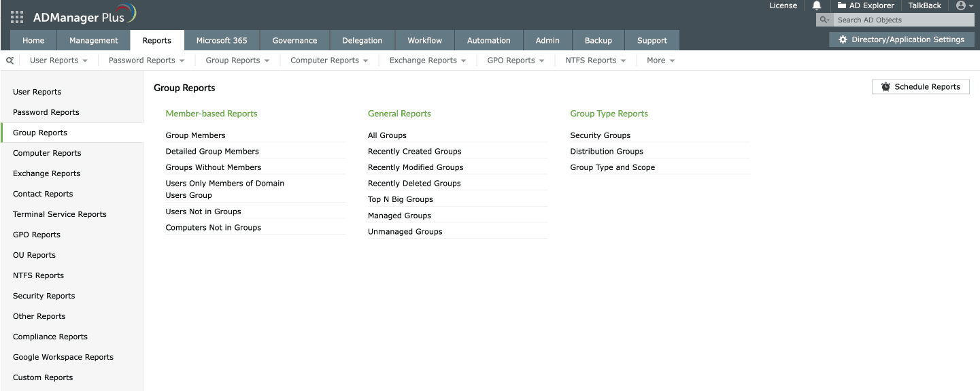The width and height of the screenshot is (980, 391).
Task: Open the Computers Not in Groups report
Action: click(214, 228)
